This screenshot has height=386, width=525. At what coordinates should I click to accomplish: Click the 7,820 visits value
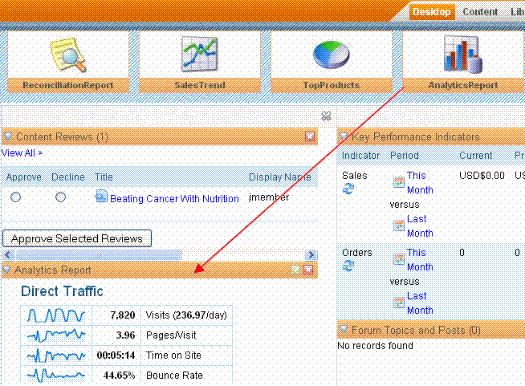point(123,315)
